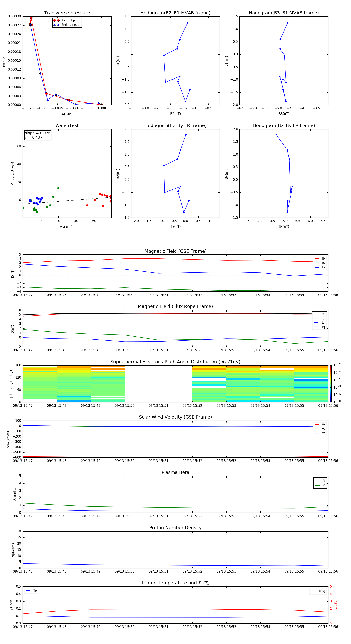This screenshot has width=351, height=644.
Task: Click the 'VA(km/s)' x-axis label in WalenTest
Action: [67, 227]
